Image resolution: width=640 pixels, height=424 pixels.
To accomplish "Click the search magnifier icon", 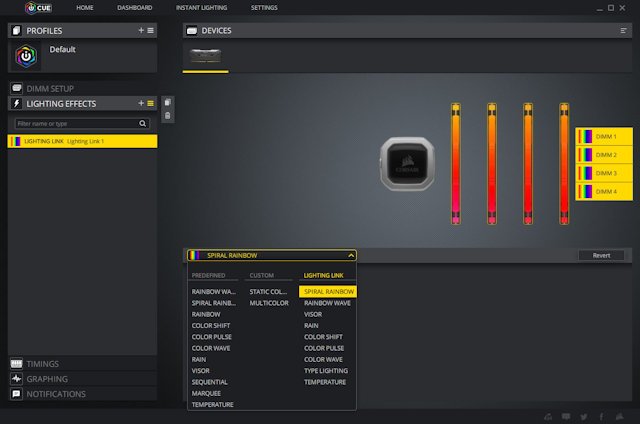I will [x=142, y=123].
